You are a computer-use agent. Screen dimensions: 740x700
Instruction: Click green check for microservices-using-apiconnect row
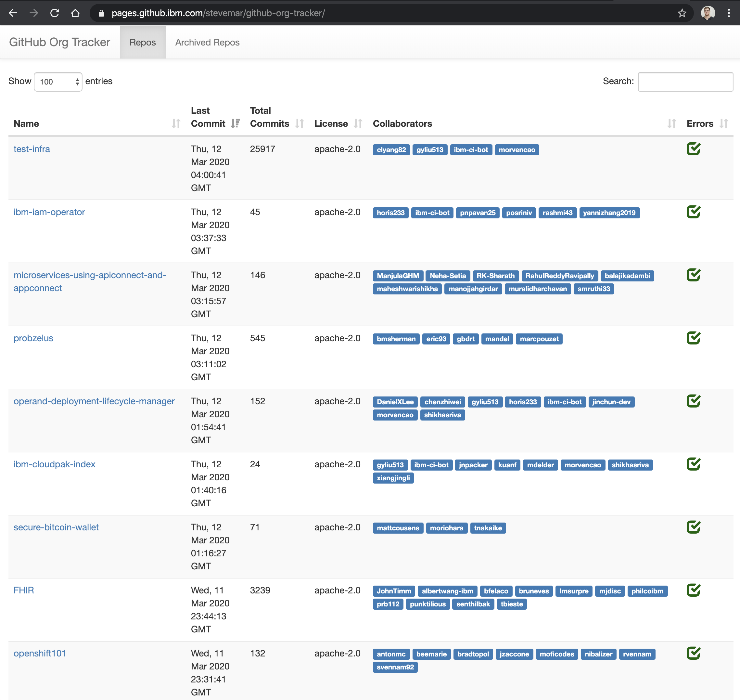tap(693, 275)
